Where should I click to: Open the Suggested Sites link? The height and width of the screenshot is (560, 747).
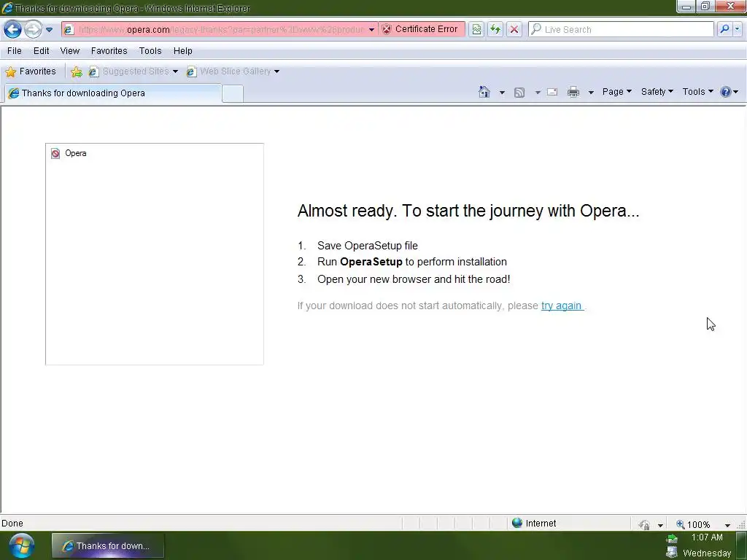133,71
